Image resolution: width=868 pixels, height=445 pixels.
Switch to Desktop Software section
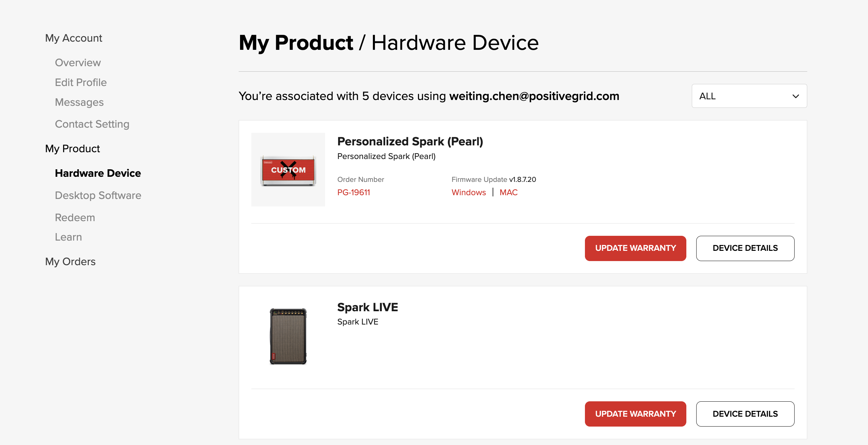coord(98,196)
